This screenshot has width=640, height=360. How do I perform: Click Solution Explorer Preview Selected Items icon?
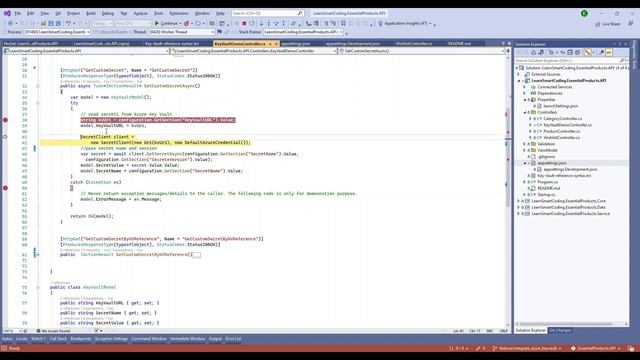coord(609,52)
